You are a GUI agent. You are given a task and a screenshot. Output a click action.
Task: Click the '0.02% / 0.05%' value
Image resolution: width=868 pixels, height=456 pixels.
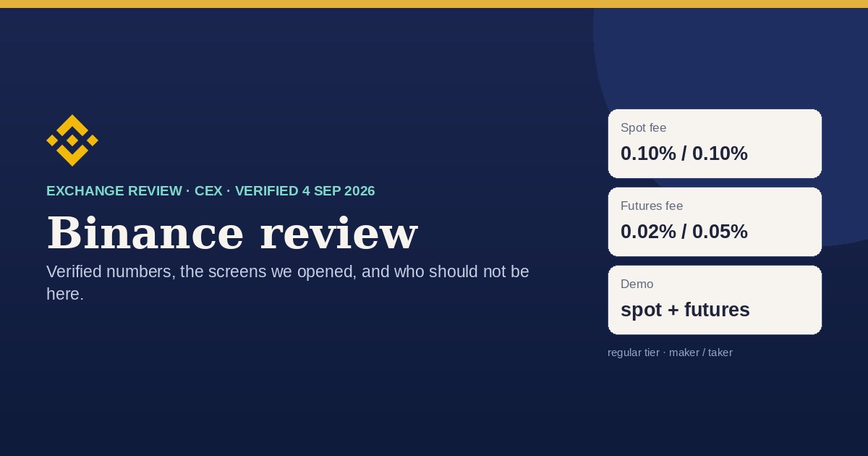(684, 232)
